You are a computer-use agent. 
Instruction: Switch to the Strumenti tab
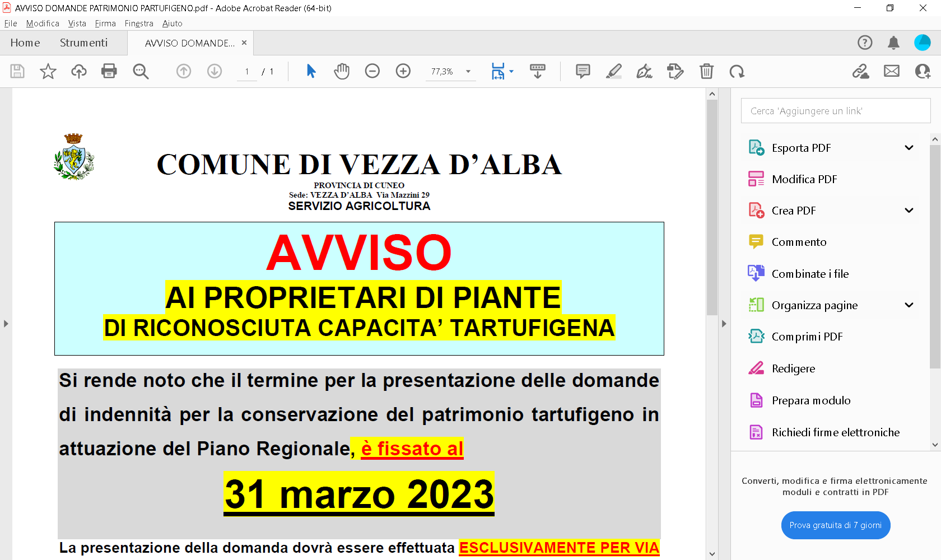point(83,43)
